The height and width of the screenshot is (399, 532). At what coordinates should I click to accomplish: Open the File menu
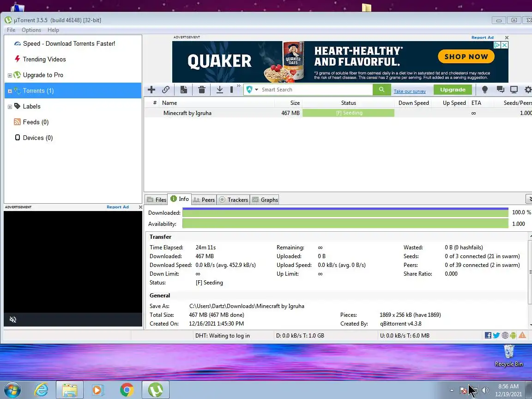11,30
